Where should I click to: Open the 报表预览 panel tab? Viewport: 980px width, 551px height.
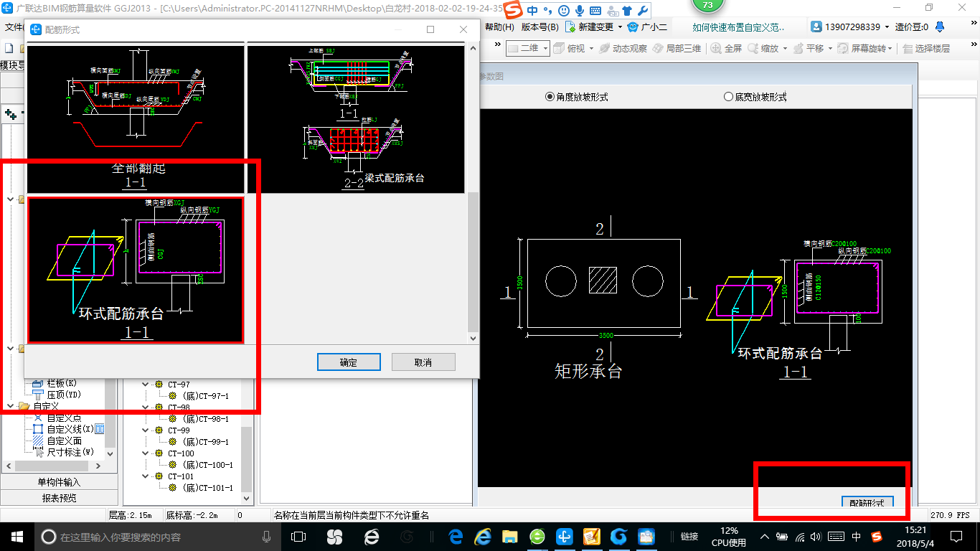pyautogui.click(x=59, y=498)
